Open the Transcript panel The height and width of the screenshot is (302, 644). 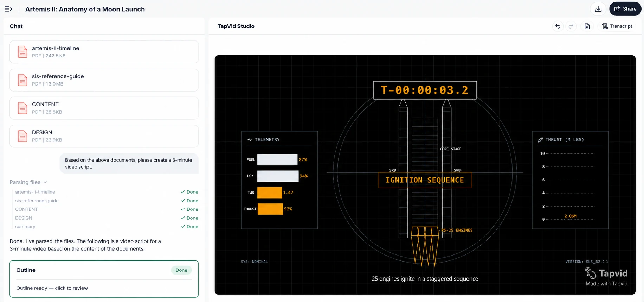(x=617, y=26)
